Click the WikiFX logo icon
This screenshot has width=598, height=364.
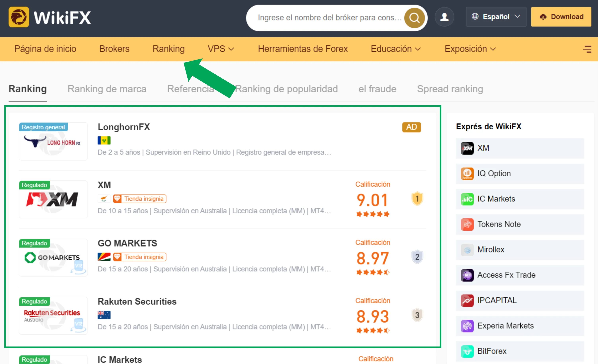tap(19, 17)
